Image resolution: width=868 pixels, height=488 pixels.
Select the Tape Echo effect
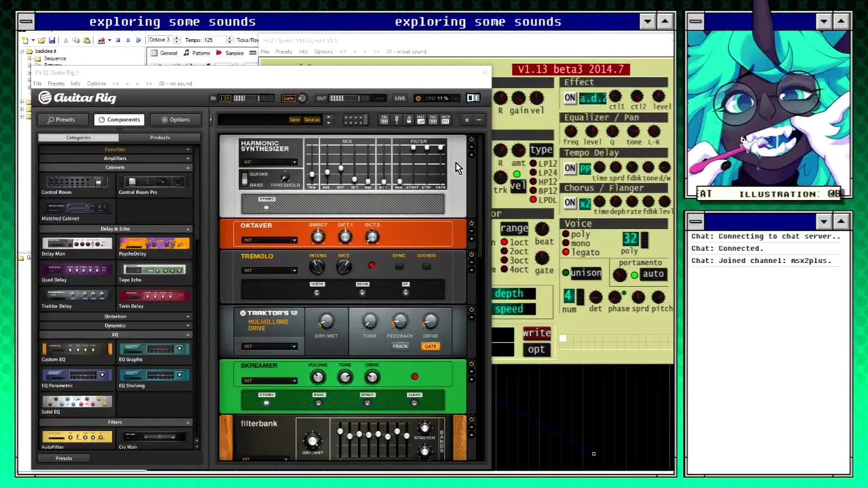coord(154,272)
